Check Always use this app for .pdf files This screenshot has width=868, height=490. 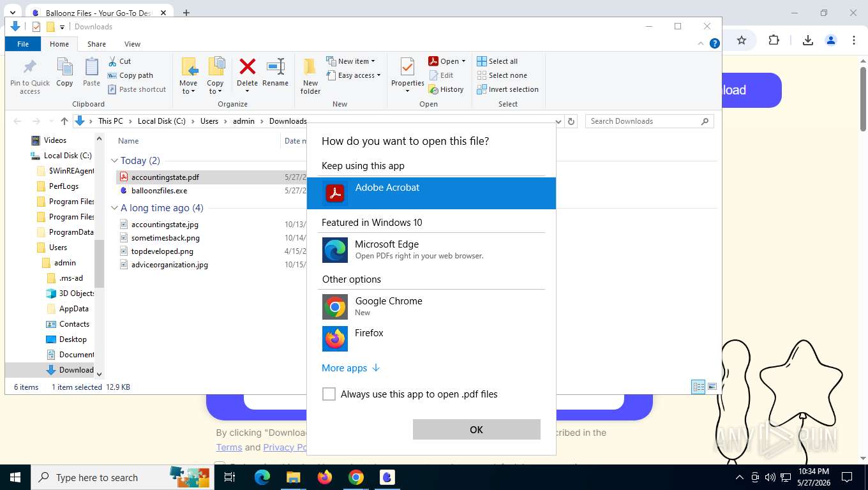coord(329,394)
